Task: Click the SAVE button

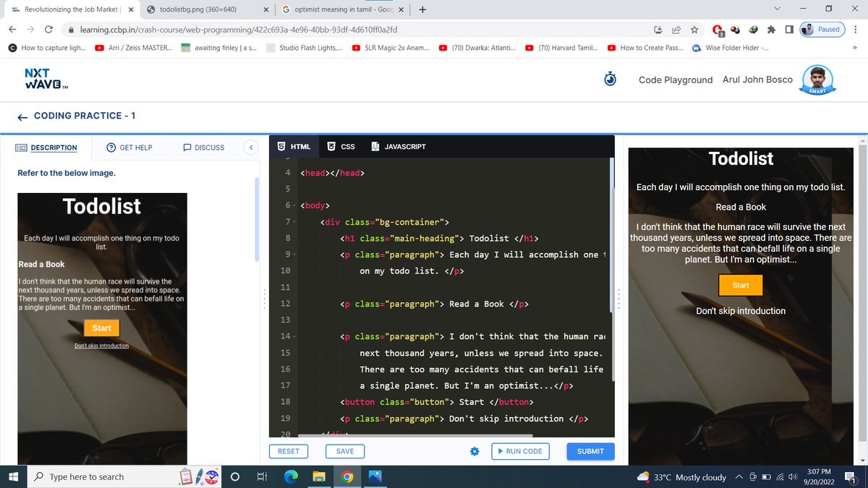Action: [x=345, y=451]
